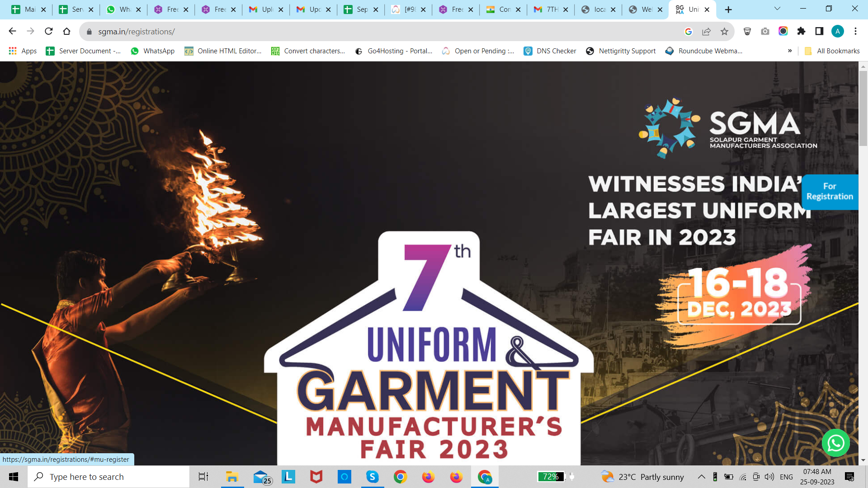
Task: Open DNS Checker bookmark
Action: pyautogui.click(x=550, y=51)
